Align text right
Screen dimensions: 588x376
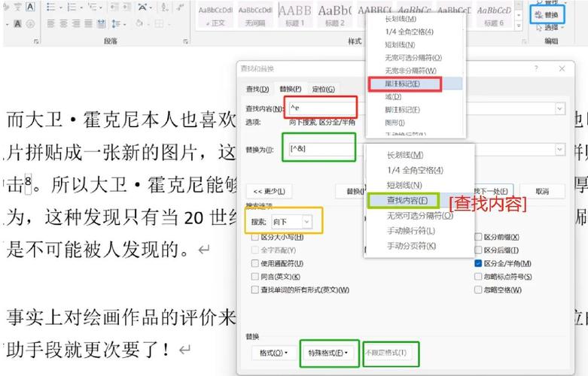[x=76, y=24]
